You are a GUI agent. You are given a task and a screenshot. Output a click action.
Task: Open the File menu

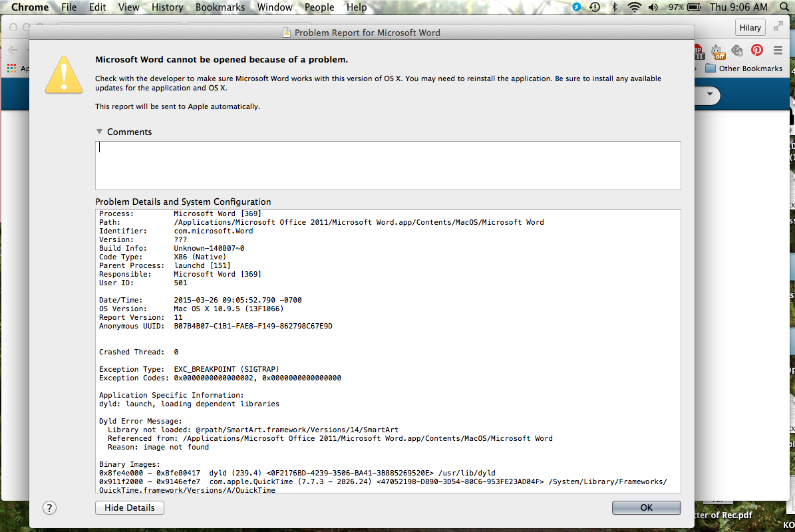pyautogui.click(x=69, y=7)
